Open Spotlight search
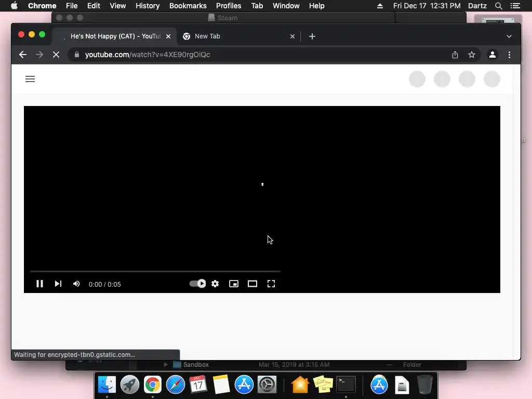This screenshot has width=532, height=399. point(498,6)
